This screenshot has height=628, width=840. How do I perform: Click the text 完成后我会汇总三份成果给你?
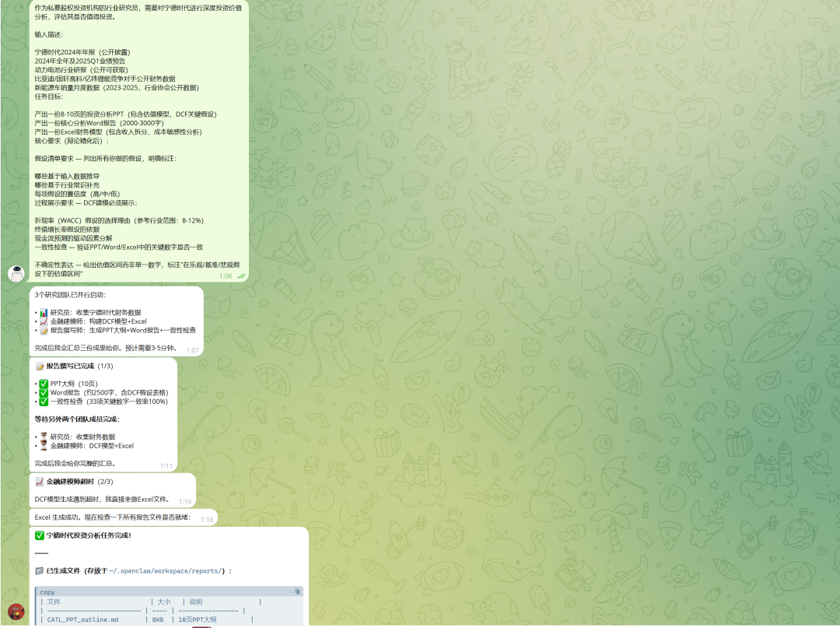coord(79,349)
